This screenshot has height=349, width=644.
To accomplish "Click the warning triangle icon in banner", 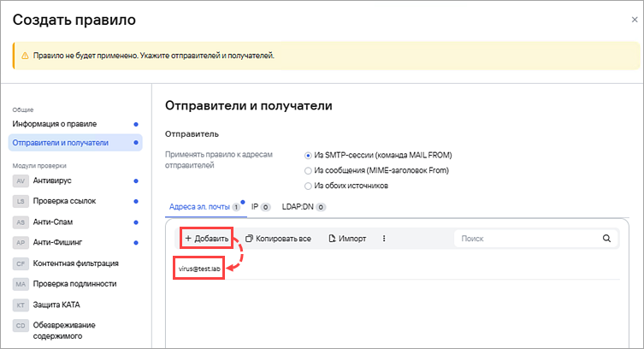I will coord(25,56).
